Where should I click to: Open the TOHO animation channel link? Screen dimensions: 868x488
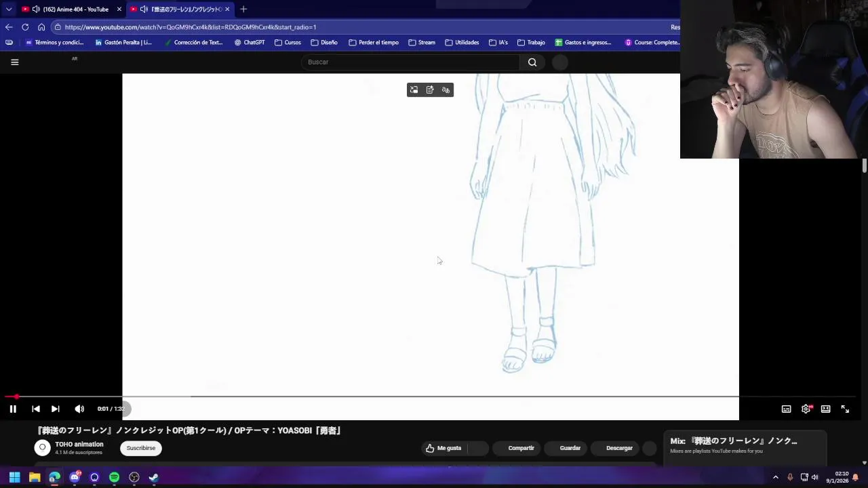(x=79, y=445)
